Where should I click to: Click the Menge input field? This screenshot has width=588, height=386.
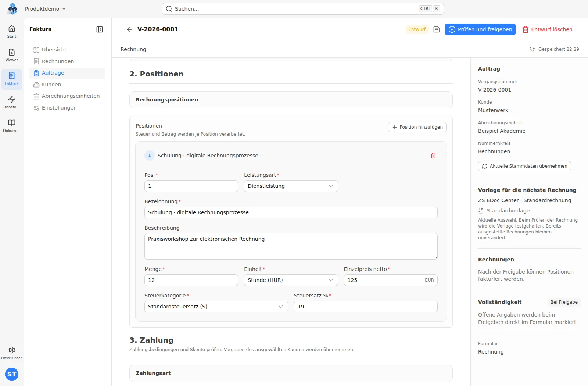click(x=191, y=280)
